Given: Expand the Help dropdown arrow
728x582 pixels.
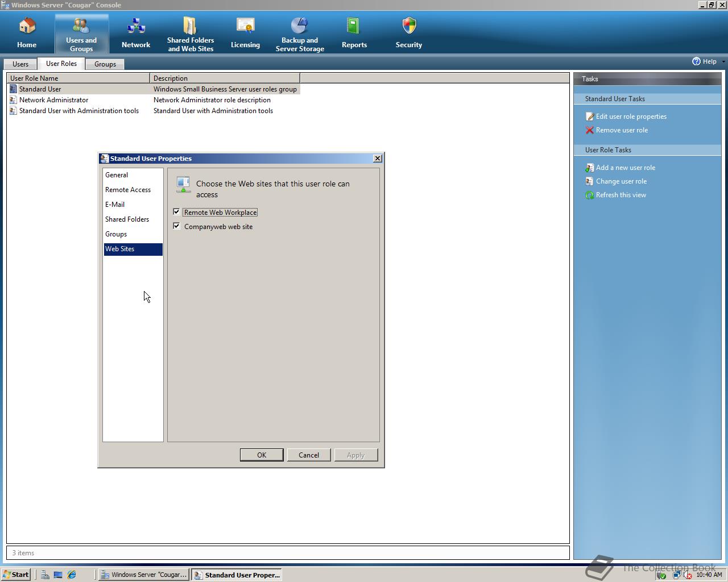Looking at the screenshot, I should 723,61.
